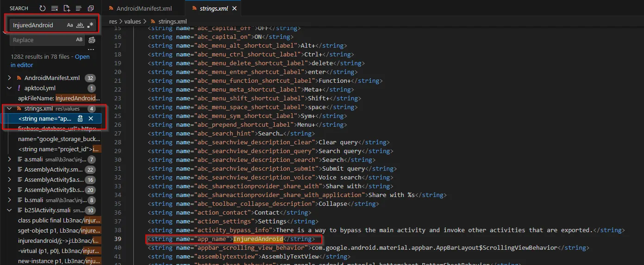Screen dimensions: 644x265
Task: Toggle Match Case in search box
Action: pos(70,25)
